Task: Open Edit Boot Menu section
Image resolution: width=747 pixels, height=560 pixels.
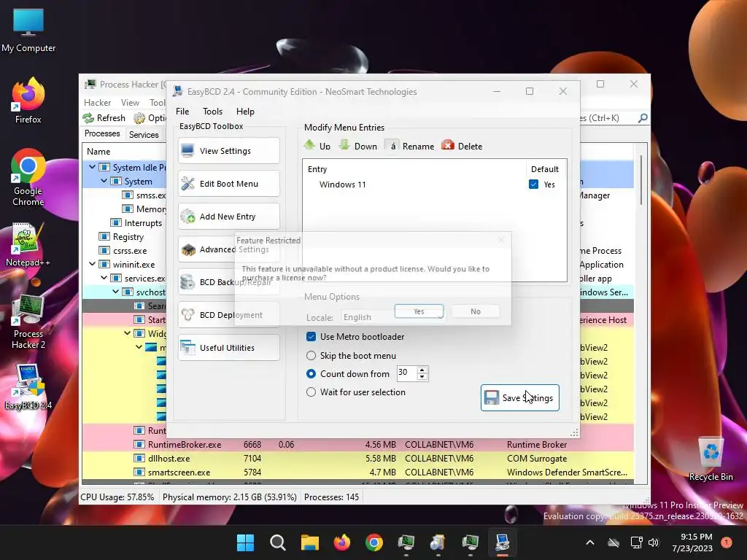Action: 228,184
